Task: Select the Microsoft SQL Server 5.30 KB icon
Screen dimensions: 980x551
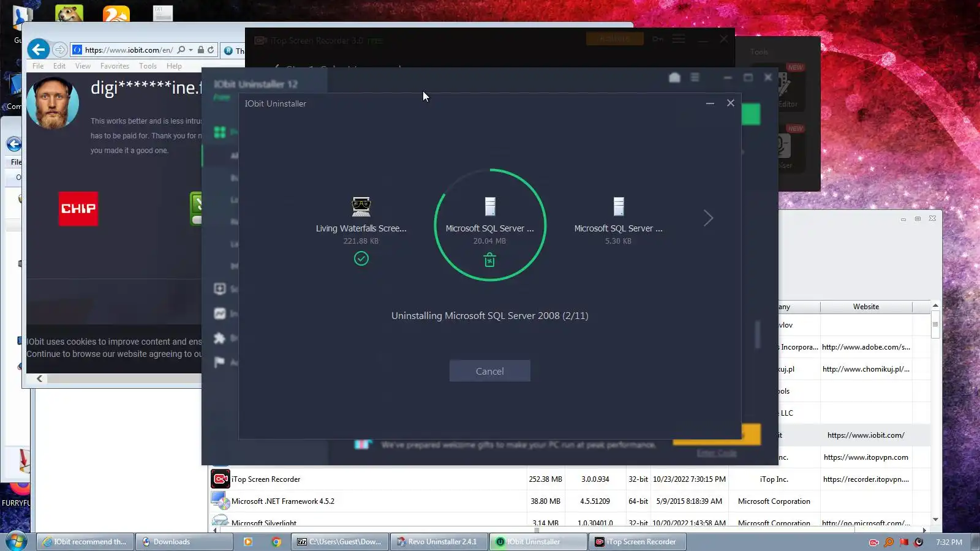Action: [x=619, y=206]
